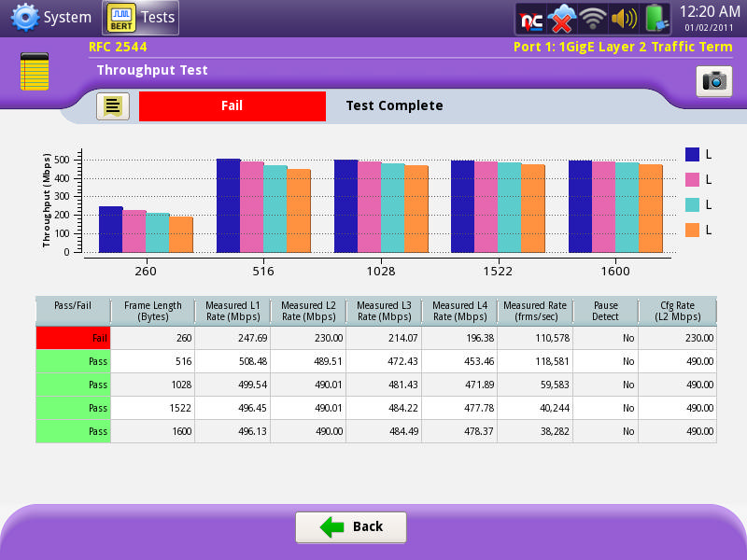
Task: Select the red Fail cell for frame 260
Action: [x=73, y=338]
